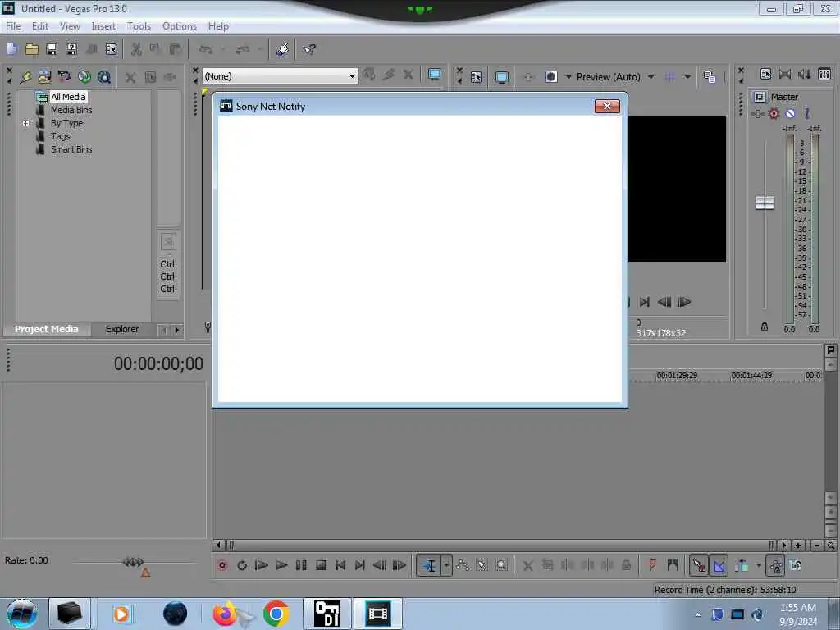Open Mixing Console from Master Bus toolbar
The height and width of the screenshot is (630, 840).
824,75
